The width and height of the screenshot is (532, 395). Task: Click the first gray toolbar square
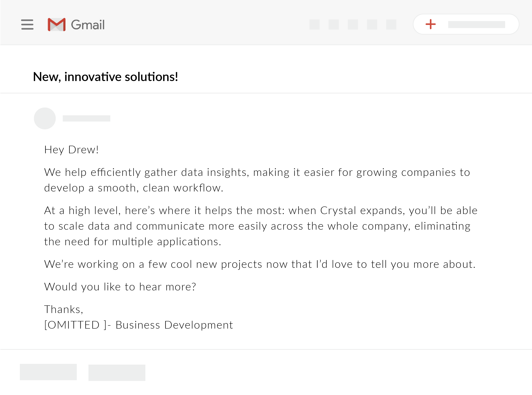pos(314,25)
